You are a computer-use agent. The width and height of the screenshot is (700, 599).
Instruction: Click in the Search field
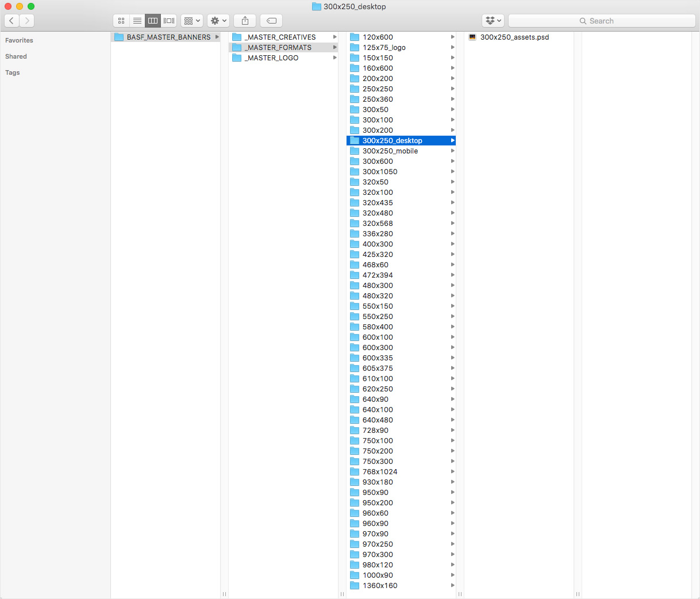[x=602, y=21]
